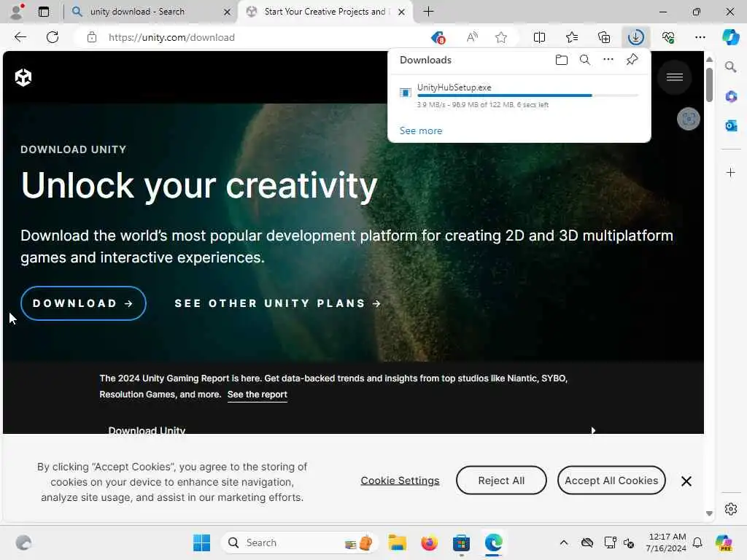This screenshot has width=747, height=560.
Task: Add this page to favorites star
Action: (x=500, y=37)
